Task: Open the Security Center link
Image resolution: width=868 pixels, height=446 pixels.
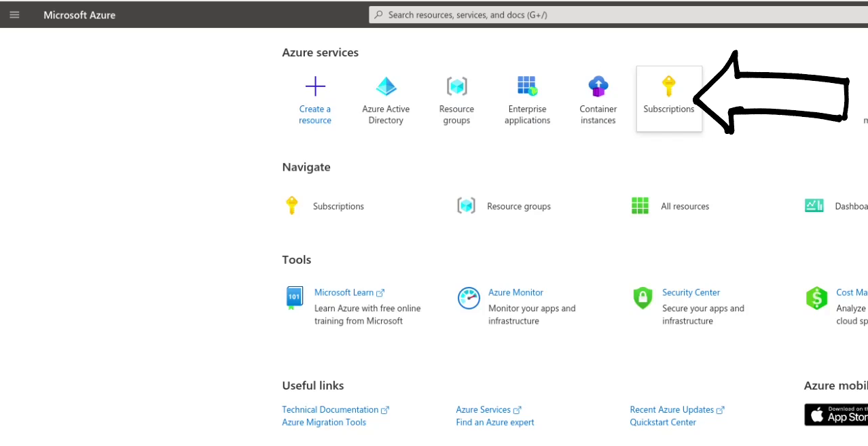Action: [x=691, y=292]
